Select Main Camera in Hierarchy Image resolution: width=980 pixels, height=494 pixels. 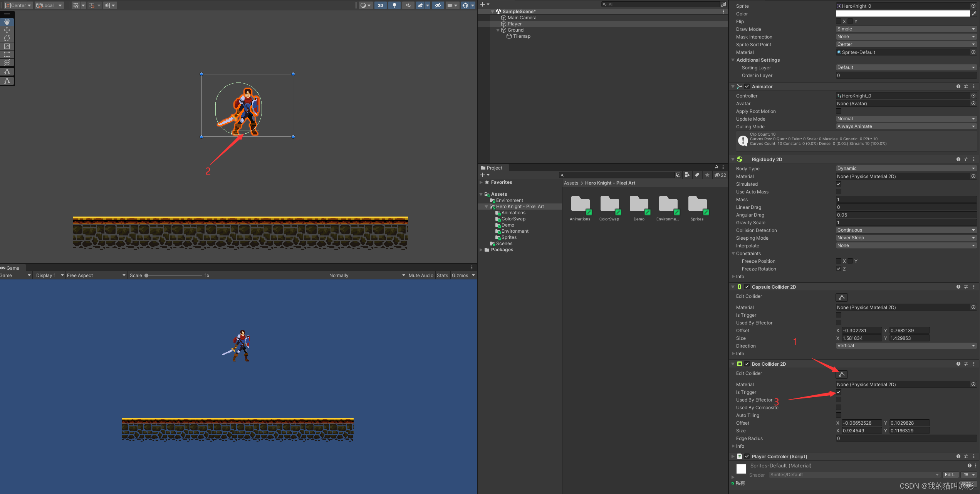(x=522, y=18)
